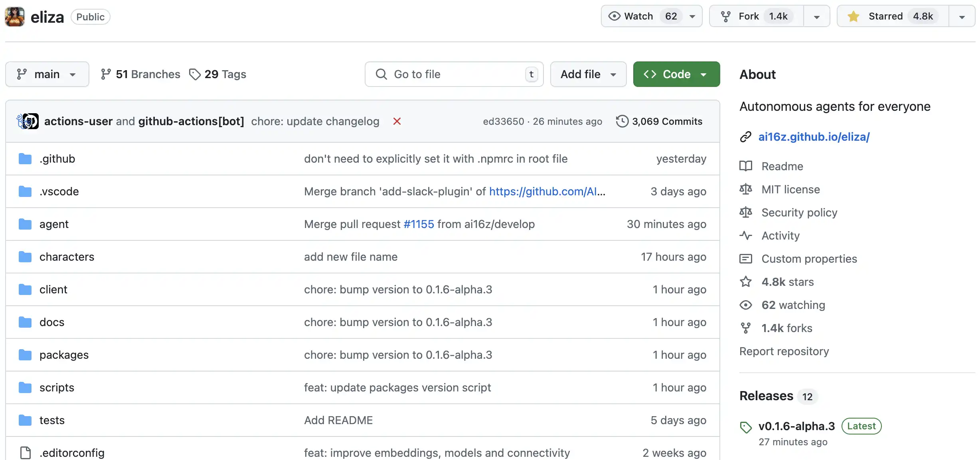Expand the Fork options arrow
This screenshot has width=980, height=460.
tap(816, 17)
